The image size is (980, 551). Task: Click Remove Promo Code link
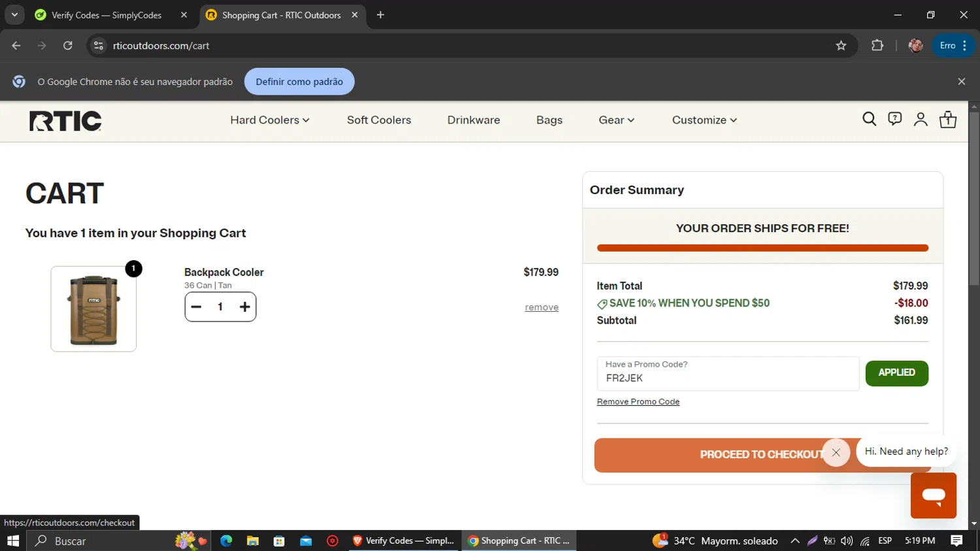[x=638, y=402]
